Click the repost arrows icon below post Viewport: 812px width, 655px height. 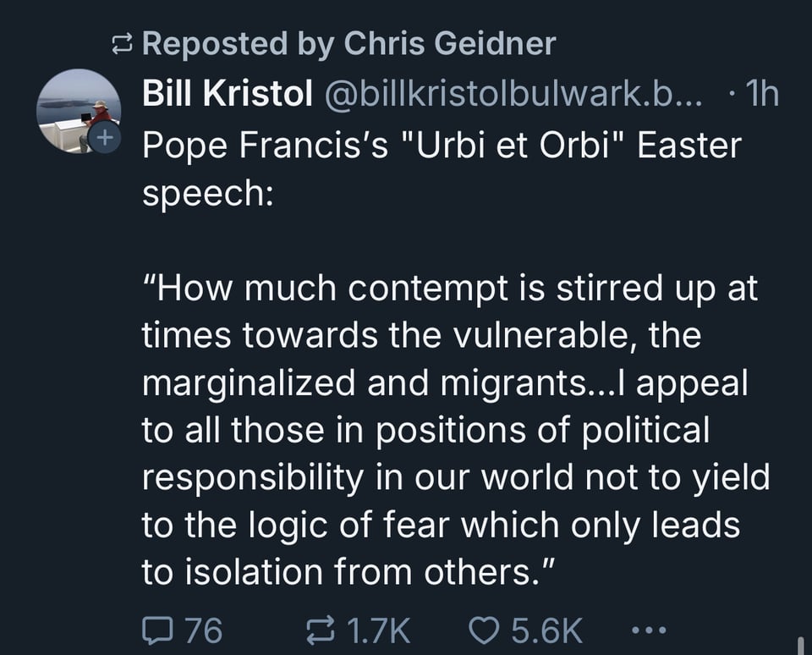click(x=321, y=630)
